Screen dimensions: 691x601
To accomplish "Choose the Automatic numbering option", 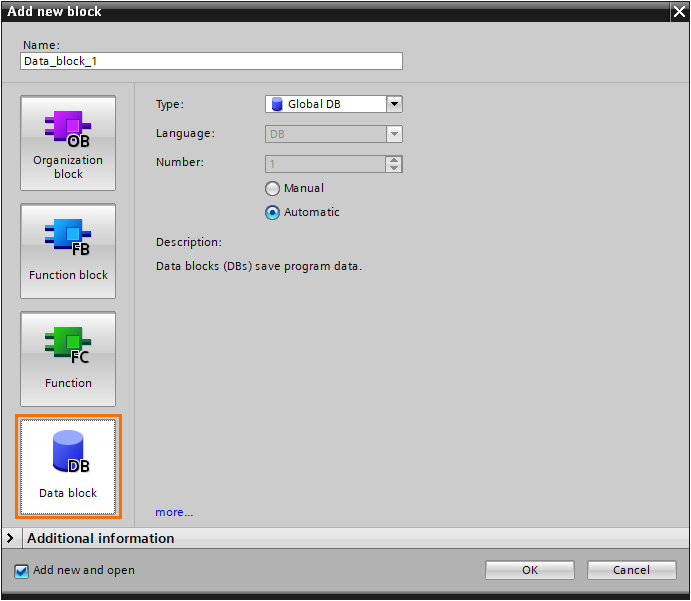I will pyautogui.click(x=272, y=212).
